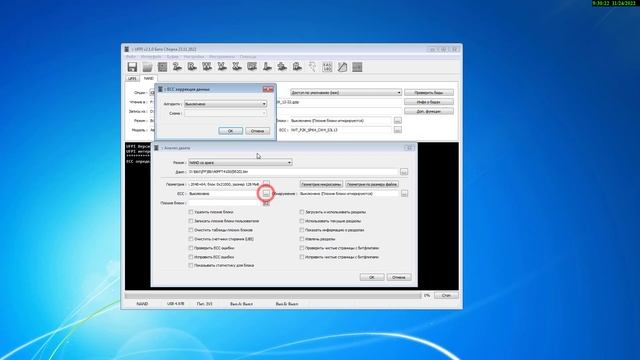This screenshot has height=360, width=640.
Task: Check 'Показать информацию о разделах' checkbox
Action: tap(302, 230)
